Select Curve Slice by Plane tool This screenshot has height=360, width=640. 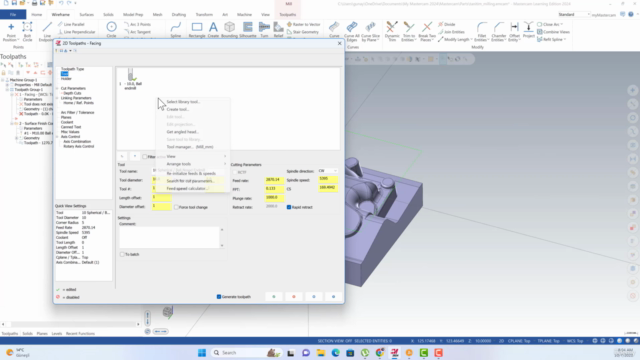click(370, 31)
